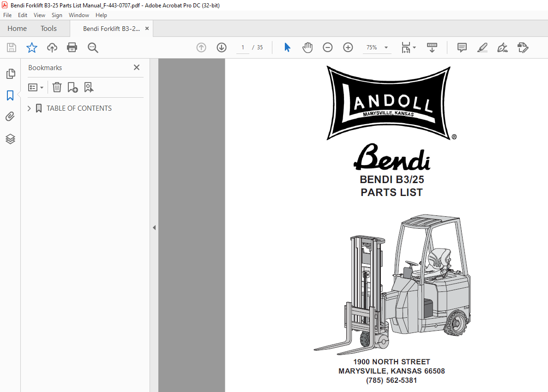Click the Save file icon
Viewport: 548px width, 392px height.
click(x=12, y=48)
